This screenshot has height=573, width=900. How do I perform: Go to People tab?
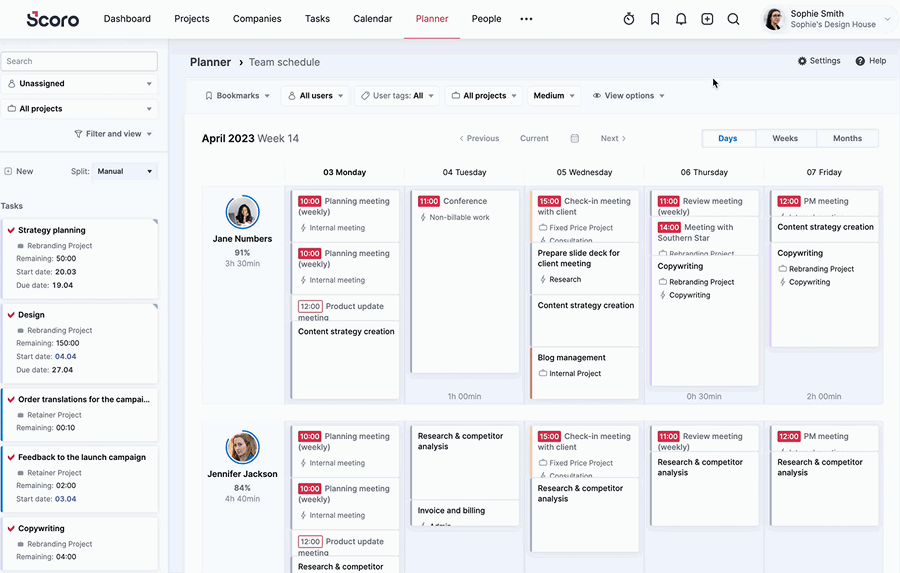point(486,19)
